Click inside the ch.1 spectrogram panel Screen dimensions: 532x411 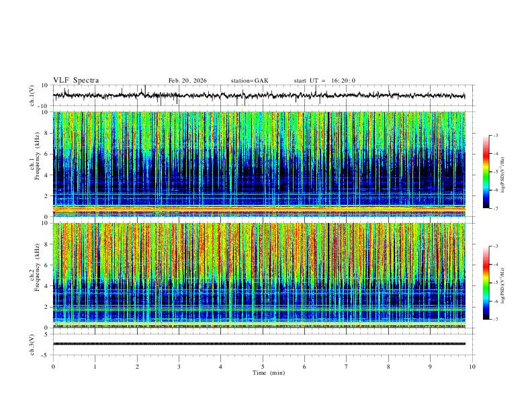(259, 164)
